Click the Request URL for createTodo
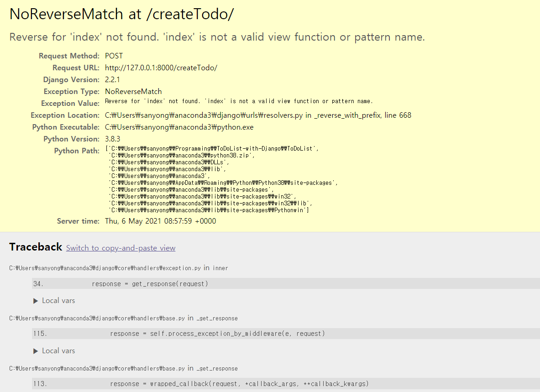This screenshot has width=540, height=392. click(161, 68)
